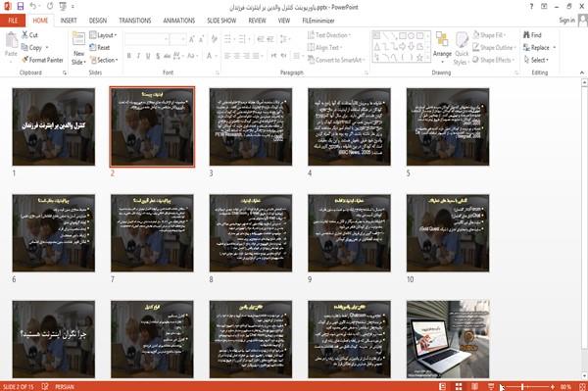The image size is (588, 391).
Task: Select slide 11 thumbnail
Action: pos(54,339)
